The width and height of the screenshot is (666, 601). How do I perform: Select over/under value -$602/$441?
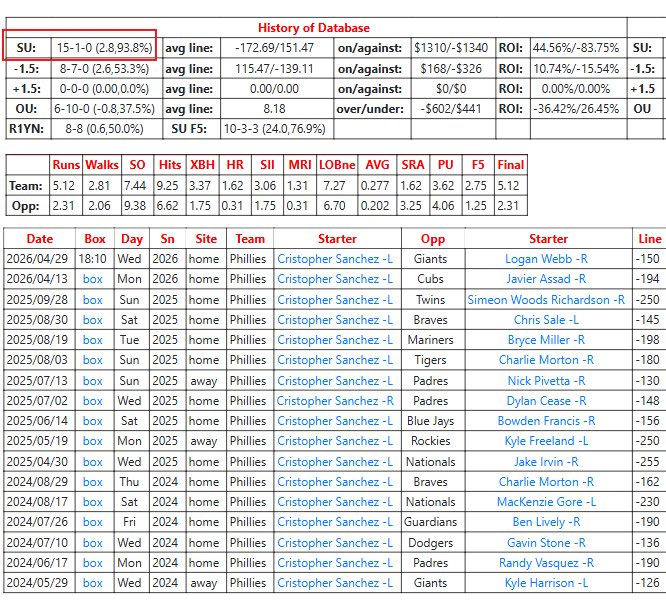(x=451, y=109)
